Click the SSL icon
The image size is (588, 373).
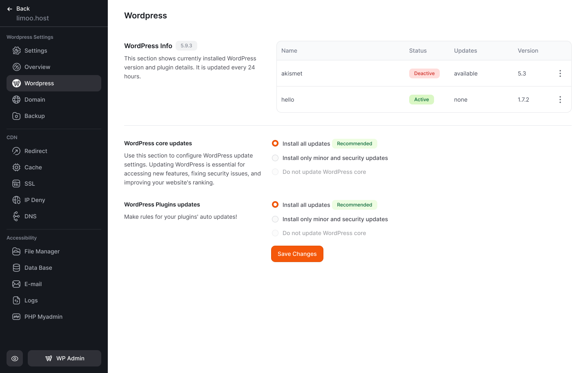coord(16,184)
